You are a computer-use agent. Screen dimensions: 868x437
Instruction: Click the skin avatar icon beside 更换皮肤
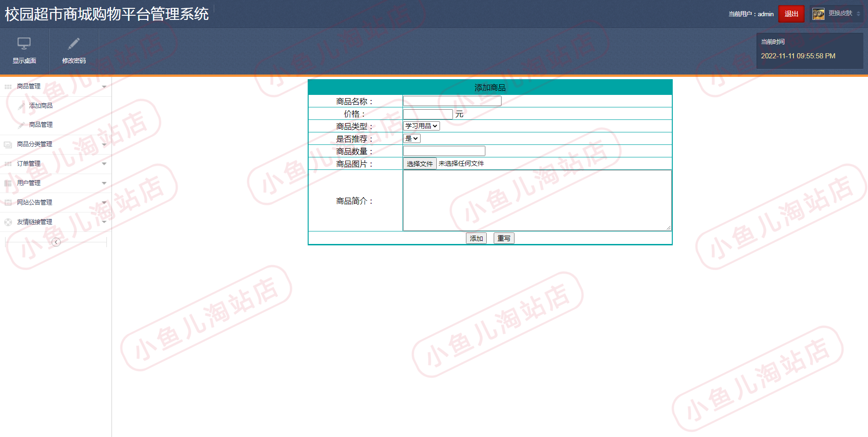point(818,14)
